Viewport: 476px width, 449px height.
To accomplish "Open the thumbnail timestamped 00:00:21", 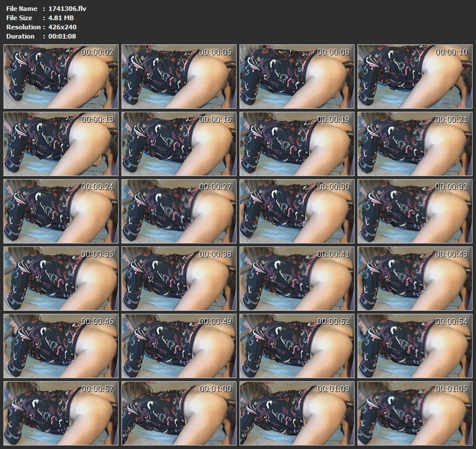I will coord(415,144).
